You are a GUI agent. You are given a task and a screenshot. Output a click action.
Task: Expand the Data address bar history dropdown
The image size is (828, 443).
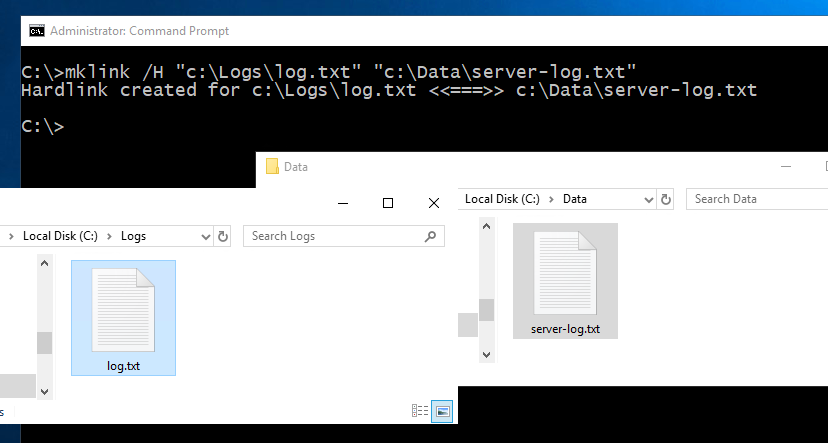[x=649, y=199]
